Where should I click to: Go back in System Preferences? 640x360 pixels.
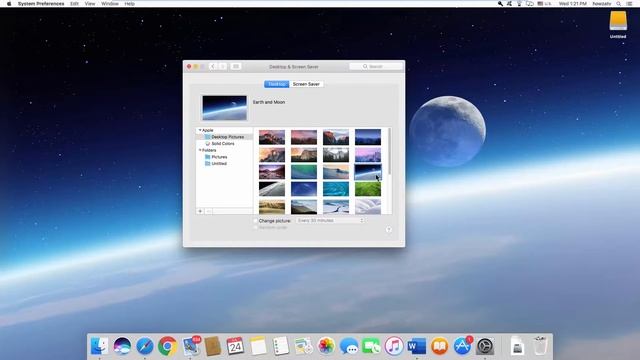click(213, 67)
